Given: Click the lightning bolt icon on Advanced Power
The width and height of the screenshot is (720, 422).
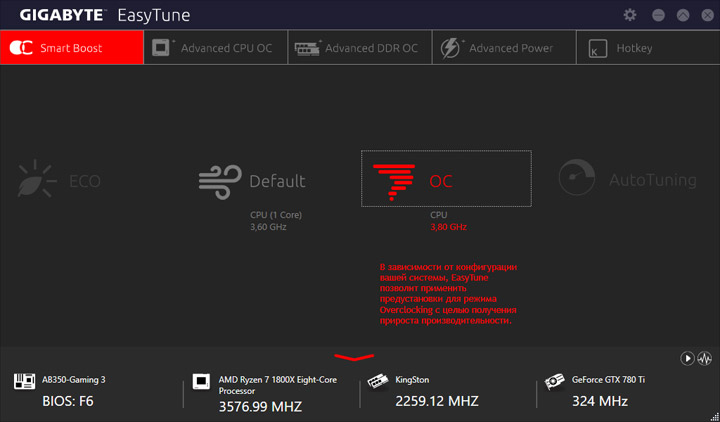Looking at the screenshot, I should click(x=450, y=48).
